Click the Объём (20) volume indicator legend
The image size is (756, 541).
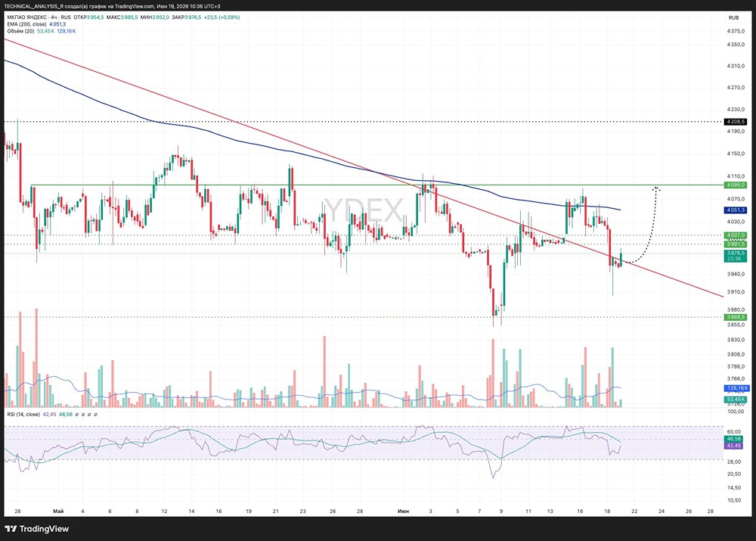pyautogui.click(x=20, y=31)
